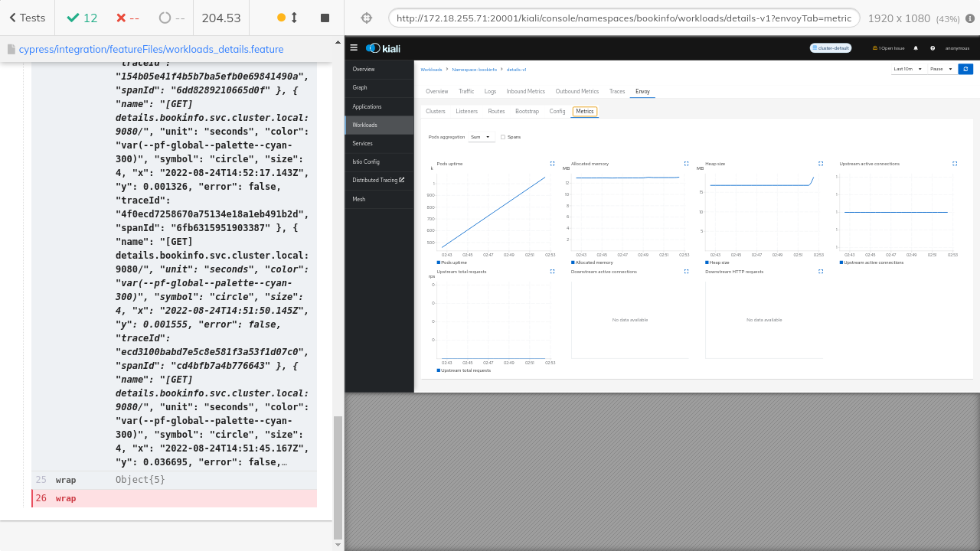Select failed wrap command number 26
This screenshot has width=980, height=551.
pyautogui.click(x=174, y=498)
